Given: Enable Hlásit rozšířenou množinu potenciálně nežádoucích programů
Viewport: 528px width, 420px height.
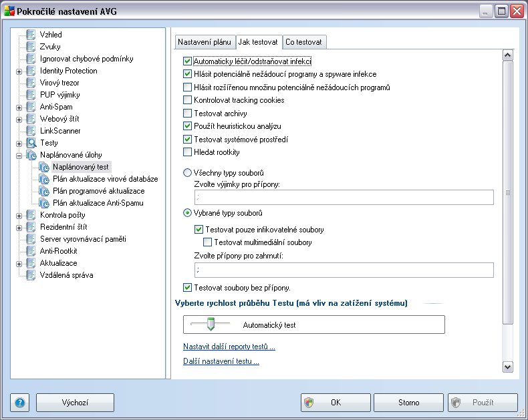Looking at the screenshot, I should [x=187, y=87].
